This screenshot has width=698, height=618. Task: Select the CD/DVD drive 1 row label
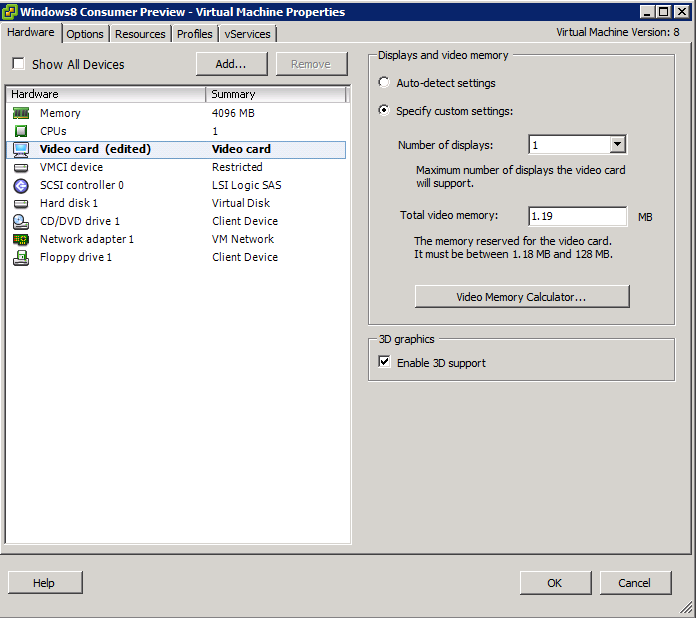(80, 221)
